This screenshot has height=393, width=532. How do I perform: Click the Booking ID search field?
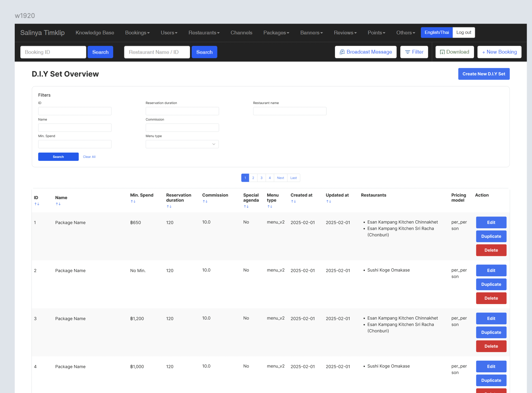[53, 52]
